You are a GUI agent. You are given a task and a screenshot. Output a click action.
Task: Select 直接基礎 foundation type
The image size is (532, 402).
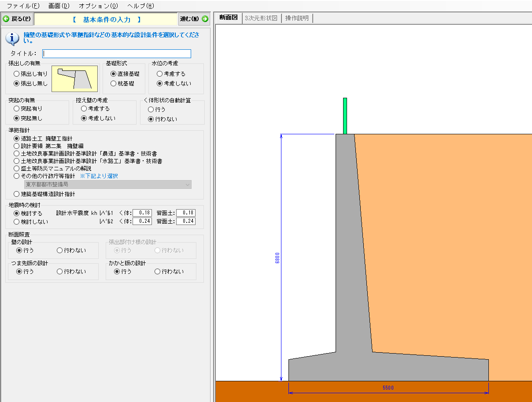pos(125,74)
